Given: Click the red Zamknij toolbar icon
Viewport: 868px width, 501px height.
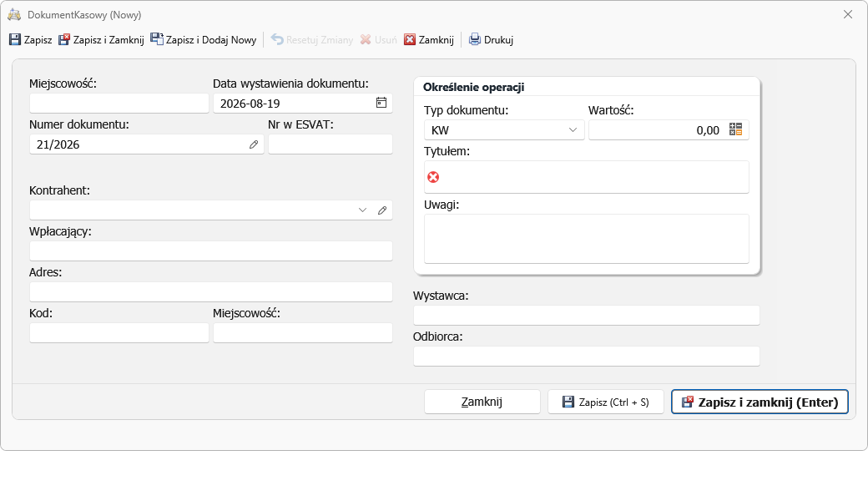Looking at the screenshot, I should tap(410, 40).
